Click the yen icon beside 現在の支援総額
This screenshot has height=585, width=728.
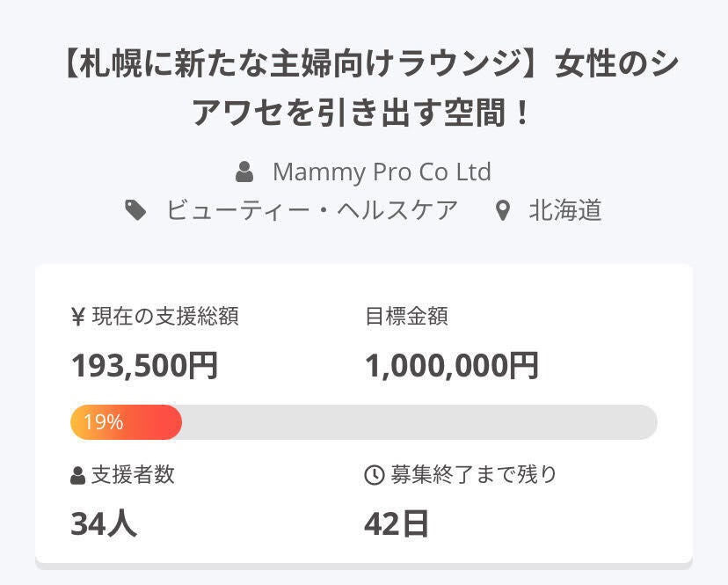[78, 317]
